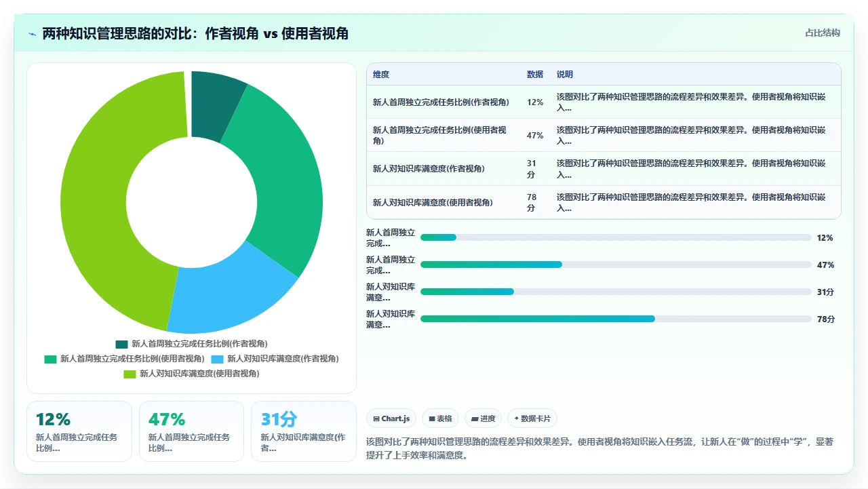Toggle the blue legend swatch for 作者视角 满意度
The width and height of the screenshot is (868, 489).
point(218,359)
